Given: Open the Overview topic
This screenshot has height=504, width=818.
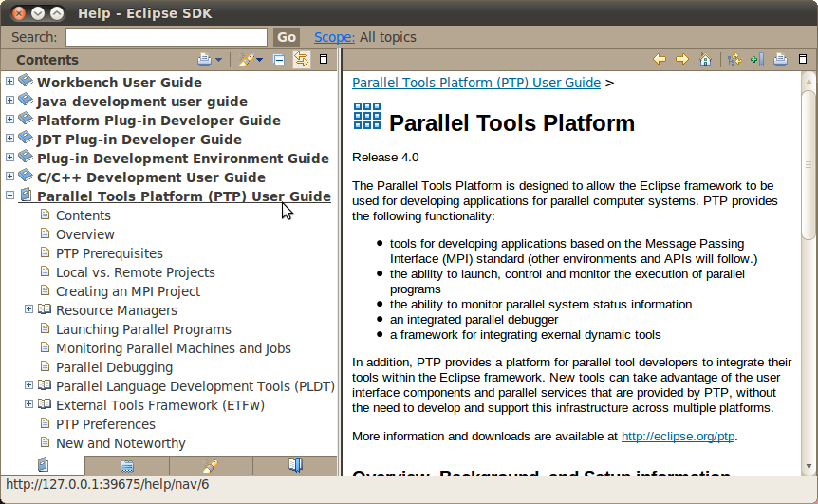Looking at the screenshot, I should (x=85, y=234).
